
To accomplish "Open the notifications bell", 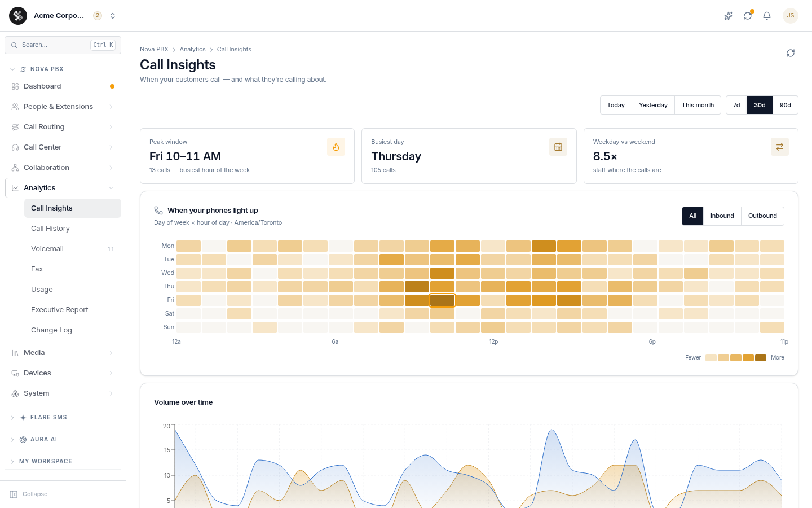I will [x=767, y=16].
